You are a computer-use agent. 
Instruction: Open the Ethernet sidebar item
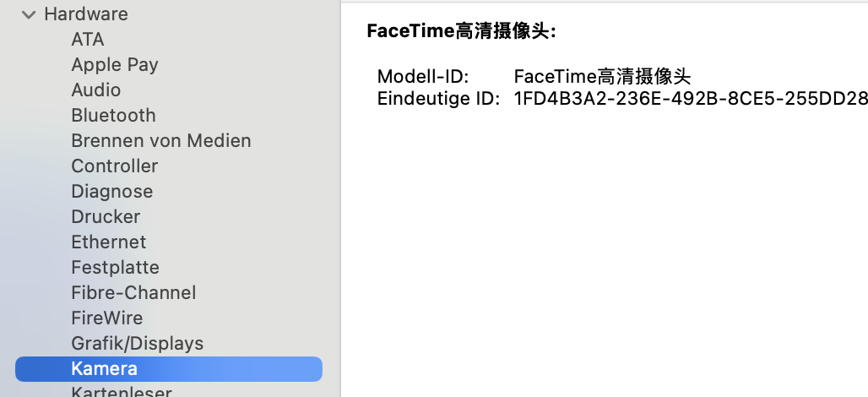pos(108,242)
